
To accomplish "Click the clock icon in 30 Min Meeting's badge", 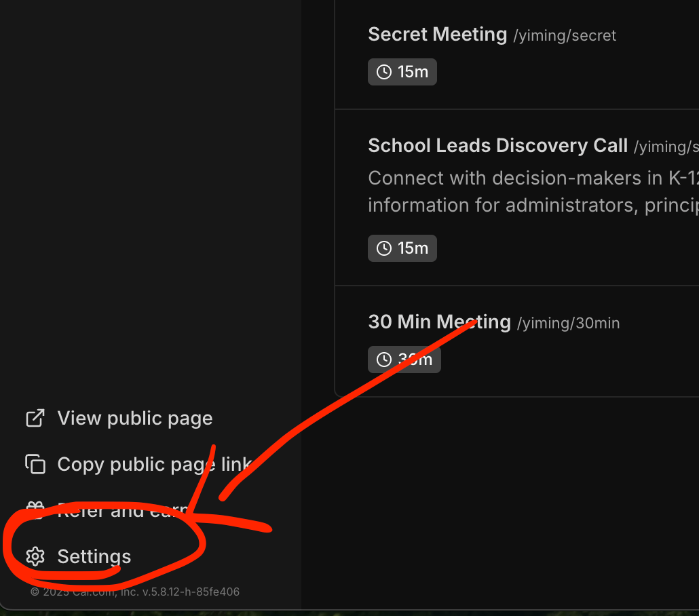I will [384, 360].
